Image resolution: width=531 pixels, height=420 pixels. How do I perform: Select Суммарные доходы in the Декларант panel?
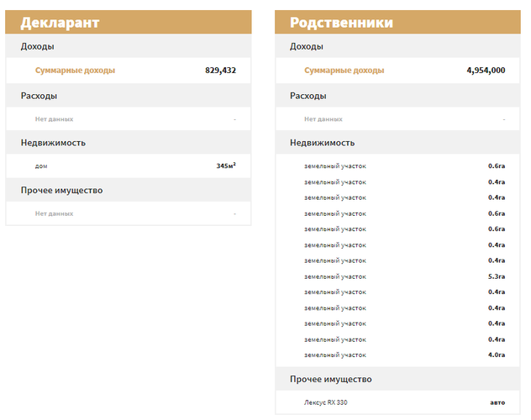pos(75,71)
